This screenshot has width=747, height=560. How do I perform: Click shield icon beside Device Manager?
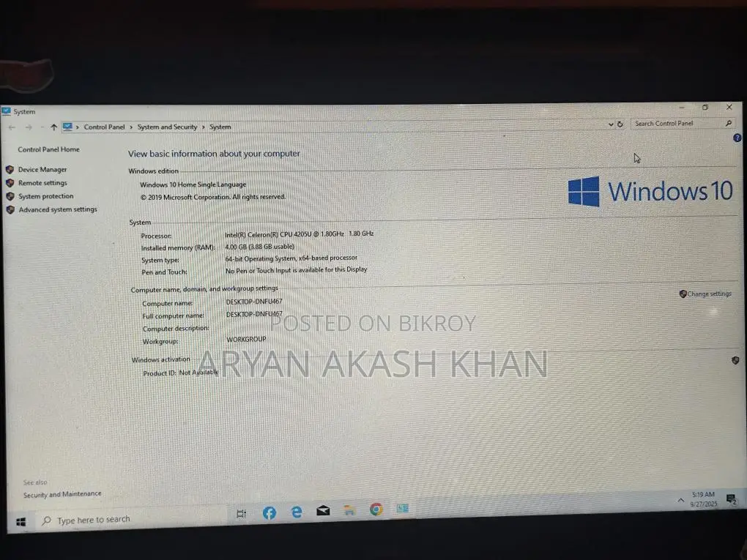10,170
